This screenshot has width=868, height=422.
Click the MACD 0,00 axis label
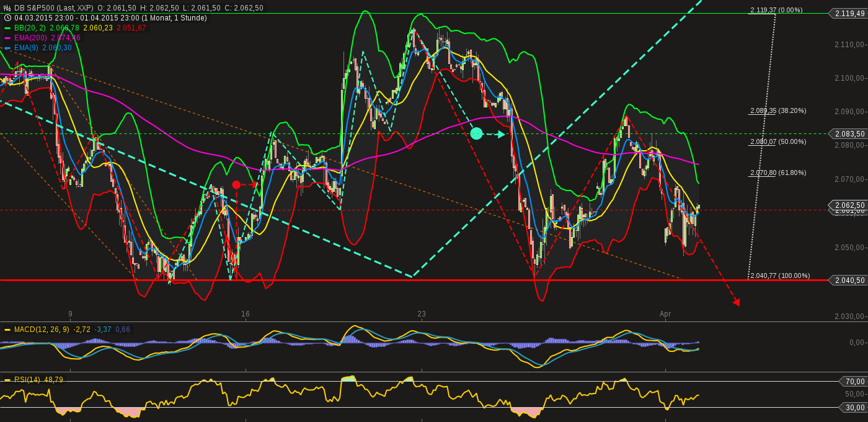857,342
